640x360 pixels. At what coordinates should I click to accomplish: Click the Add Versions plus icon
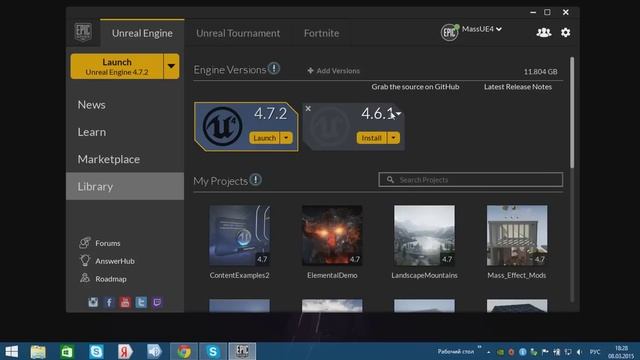pyautogui.click(x=310, y=71)
